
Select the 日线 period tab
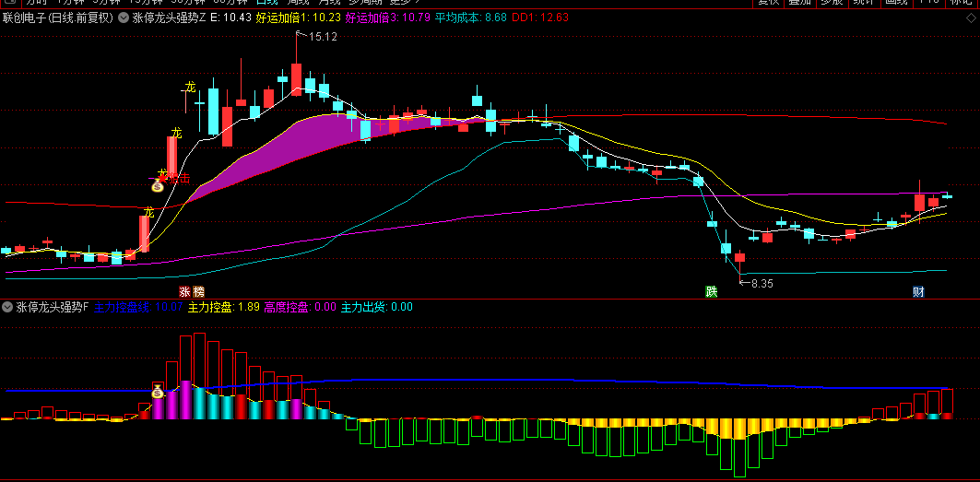[266, 2]
